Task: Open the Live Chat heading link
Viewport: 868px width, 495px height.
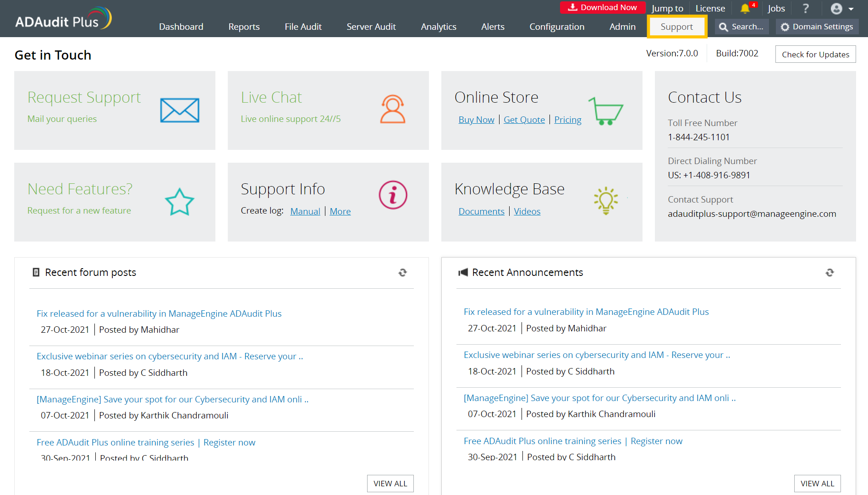Action: tap(271, 97)
